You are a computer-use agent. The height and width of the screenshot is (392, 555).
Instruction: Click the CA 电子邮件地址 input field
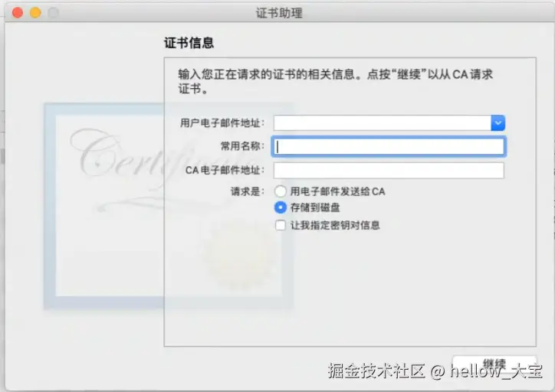tap(389, 171)
